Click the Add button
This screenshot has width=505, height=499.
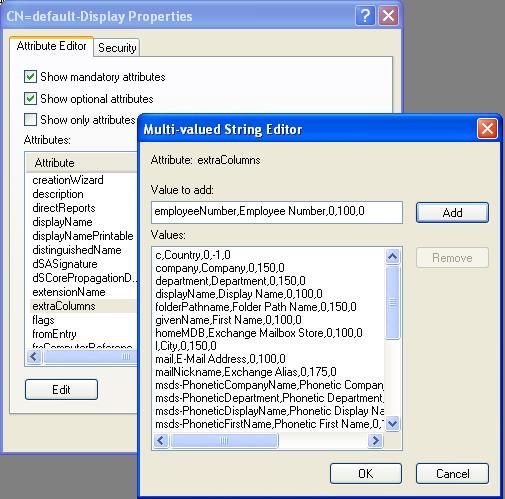[452, 213]
